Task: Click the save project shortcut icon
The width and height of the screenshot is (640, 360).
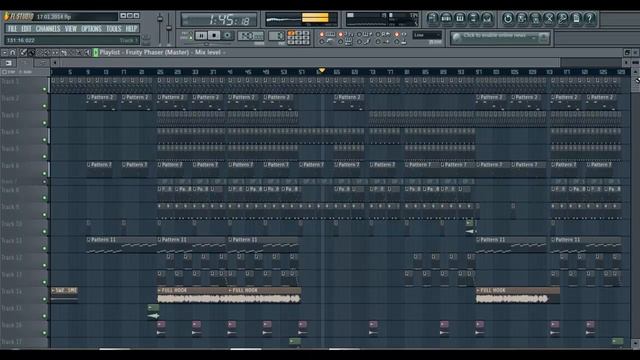Action: click(x=522, y=18)
